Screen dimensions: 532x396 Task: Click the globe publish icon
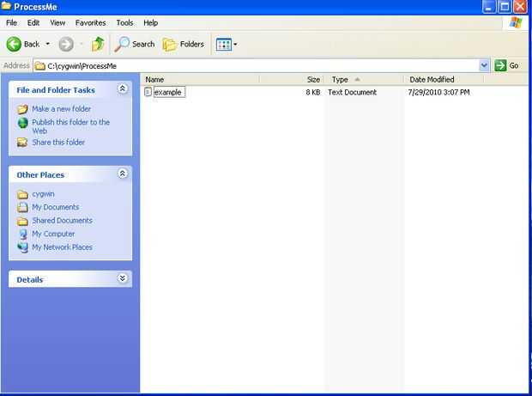(22, 123)
